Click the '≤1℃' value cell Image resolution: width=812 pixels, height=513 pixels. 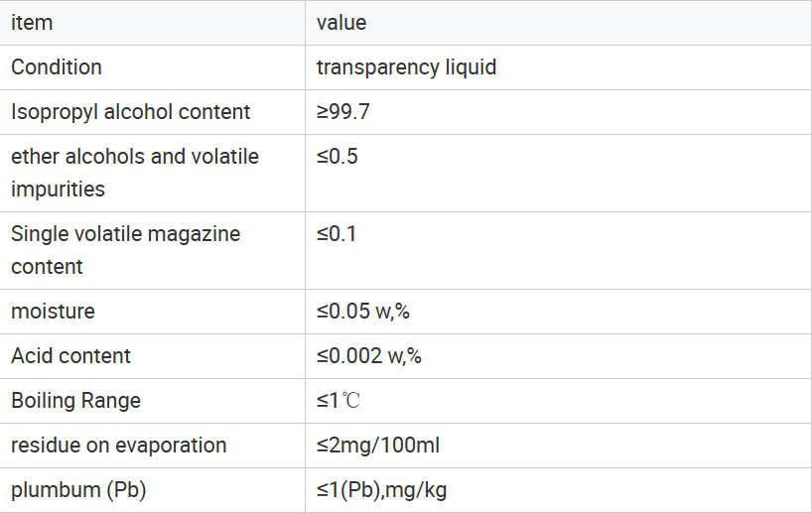pyautogui.click(x=338, y=401)
